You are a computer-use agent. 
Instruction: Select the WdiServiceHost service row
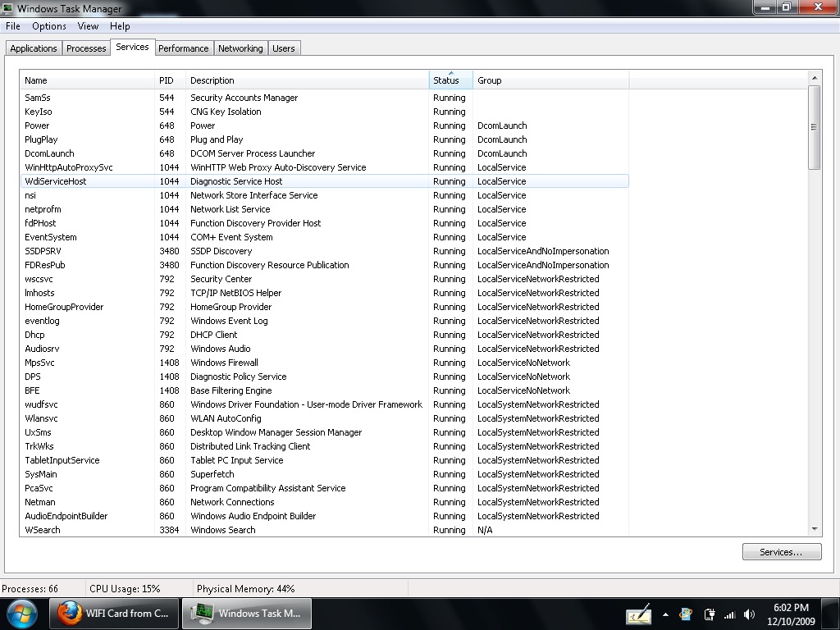pos(324,181)
